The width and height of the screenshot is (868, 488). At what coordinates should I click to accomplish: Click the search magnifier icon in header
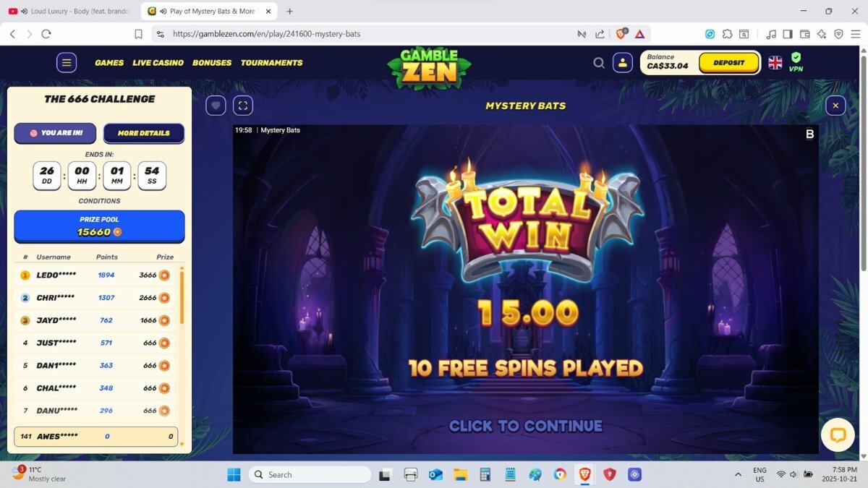pyautogui.click(x=599, y=63)
